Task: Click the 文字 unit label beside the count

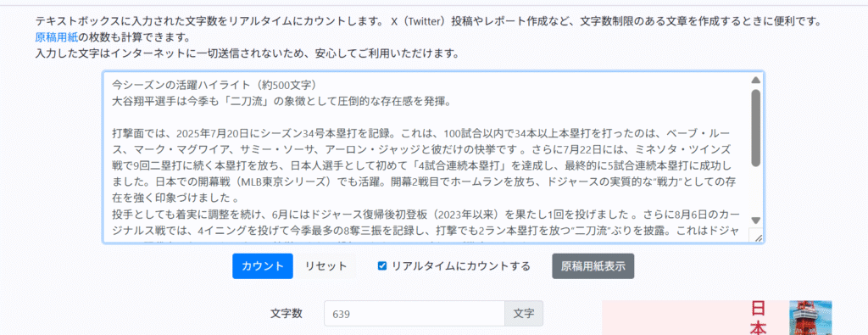Action: pyautogui.click(x=524, y=314)
